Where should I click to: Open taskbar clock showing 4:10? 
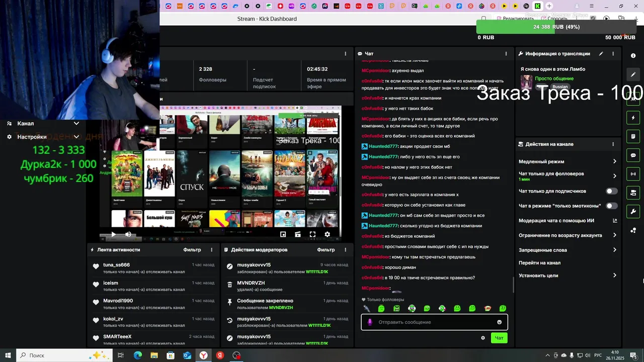[615, 355]
